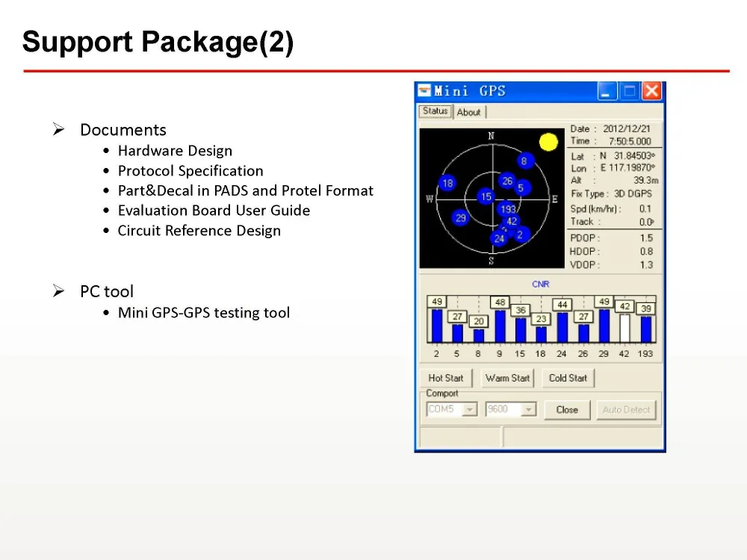Click Part&Decal in PADS and Protel Format
This screenshot has width=747, height=560.
(x=245, y=191)
